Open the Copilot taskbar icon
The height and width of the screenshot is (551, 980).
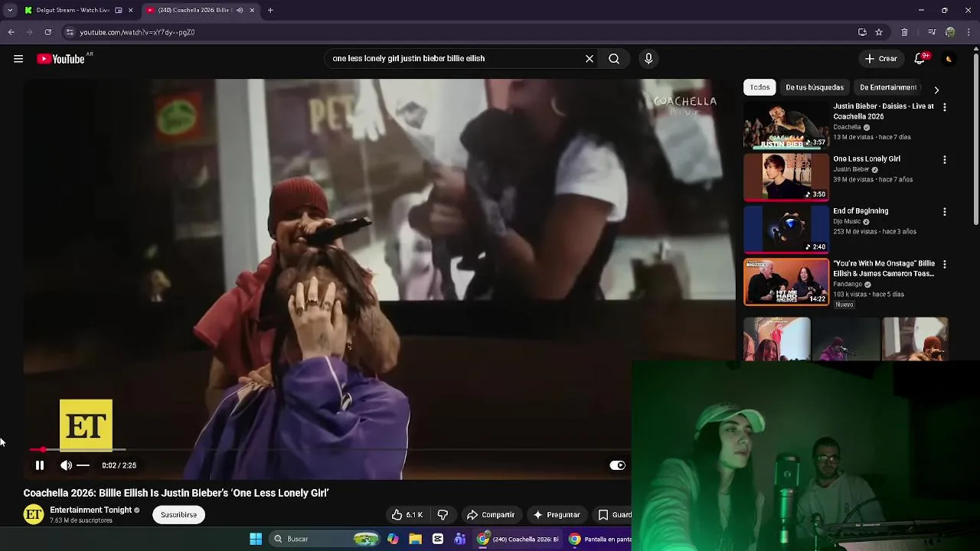point(393,539)
